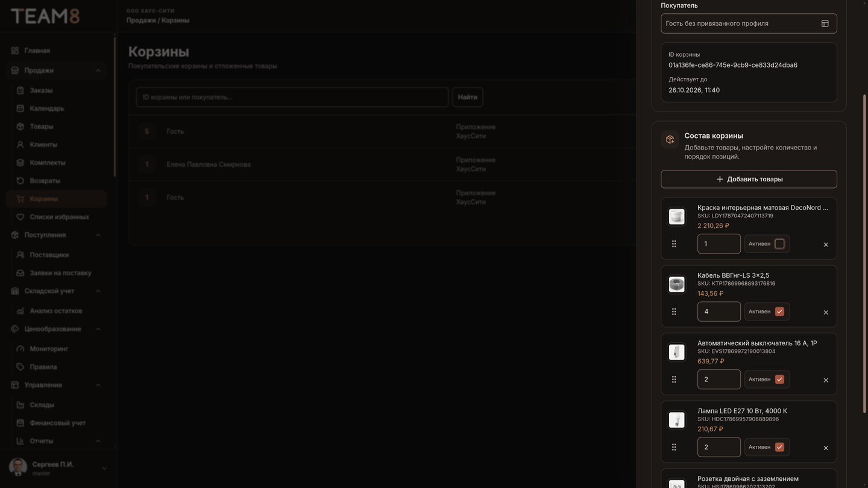Grab drag handle of Автоматический выключатель item

click(x=674, y=380)
